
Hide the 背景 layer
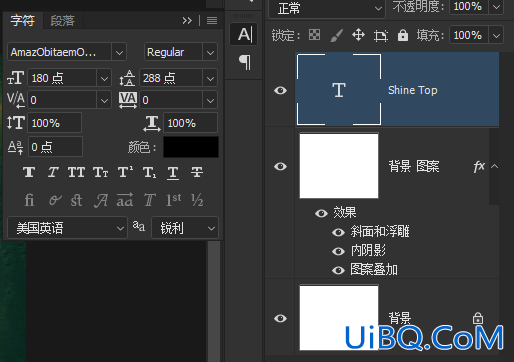click(280, 318)
